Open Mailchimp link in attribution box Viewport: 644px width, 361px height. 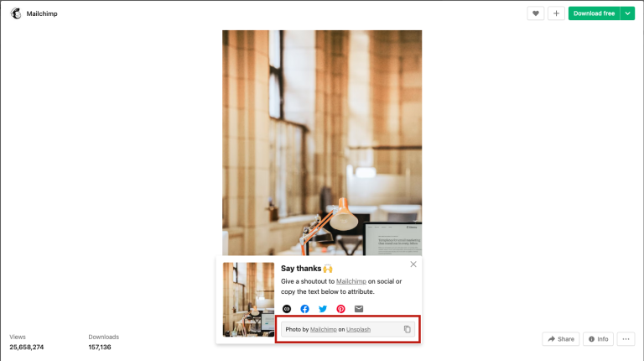323,329
